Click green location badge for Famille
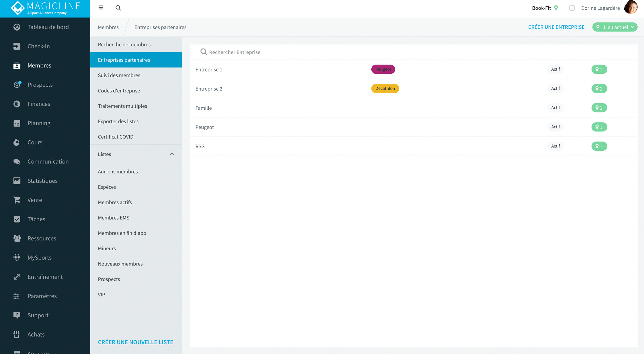The width and height of the screenshot is (644, 354). (x=599, y=108)
